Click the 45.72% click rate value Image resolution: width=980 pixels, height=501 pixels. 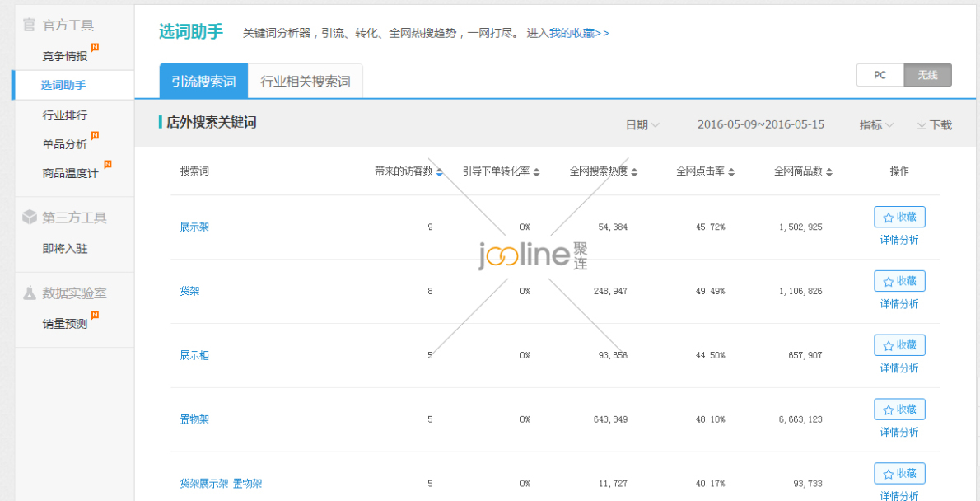tap(710, 227)
